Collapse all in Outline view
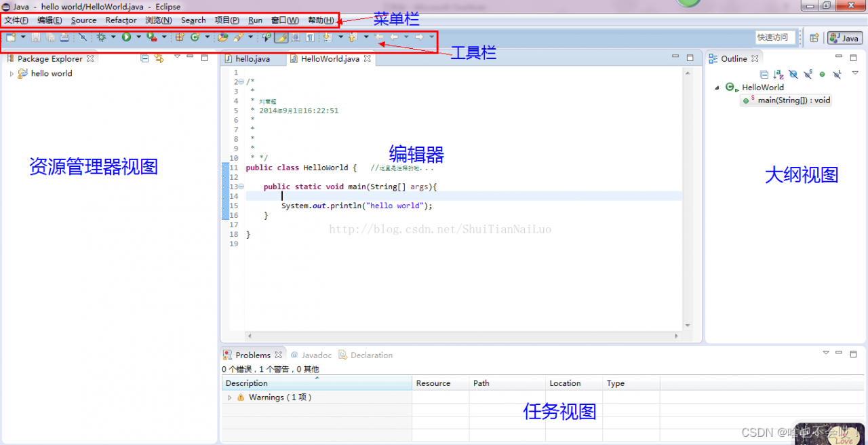This screenshot has width=868, height=445. [x=764, y=75]
